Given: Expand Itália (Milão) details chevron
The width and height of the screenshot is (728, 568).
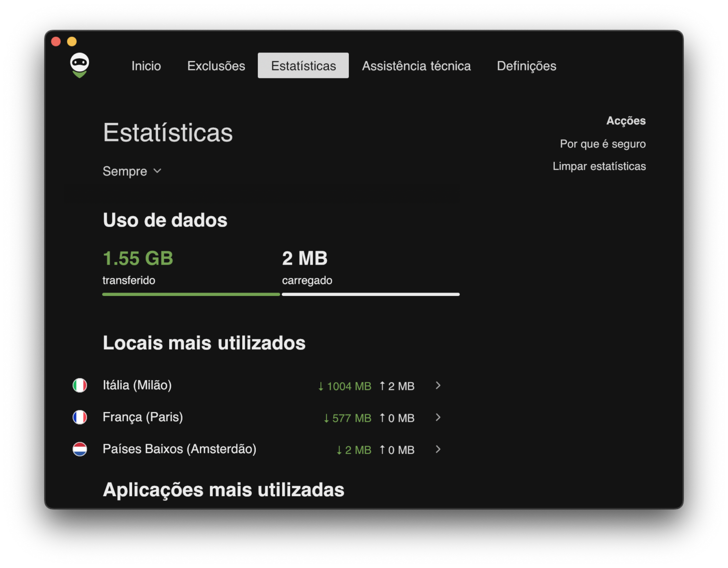Looking at the screenshot, I should 438,386.
